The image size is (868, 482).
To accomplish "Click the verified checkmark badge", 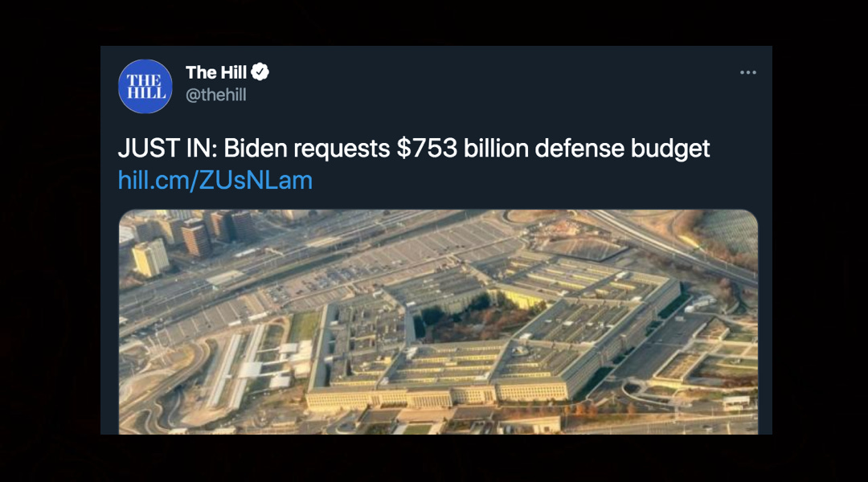I will (x=260, y=72).
